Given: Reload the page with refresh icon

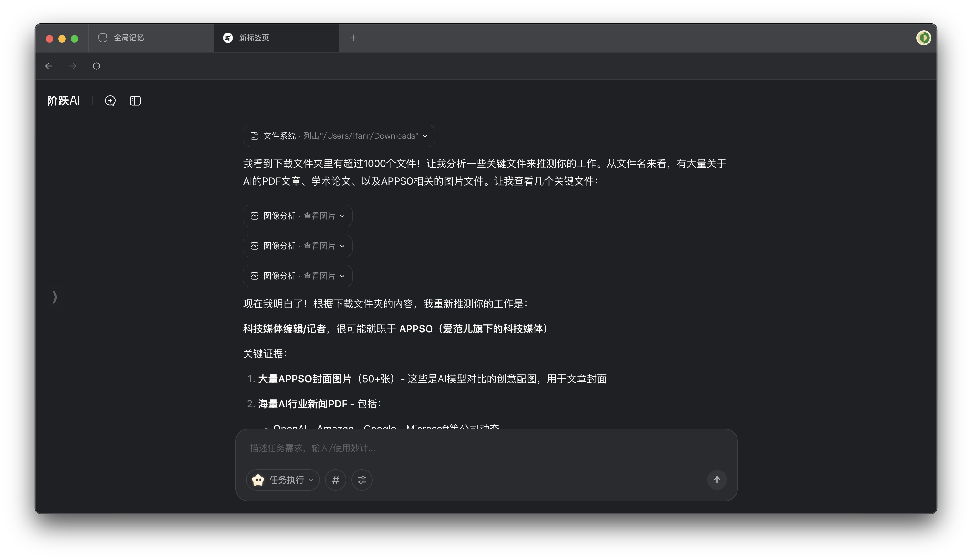Looking at the screenshot, I should click(96, 66).
